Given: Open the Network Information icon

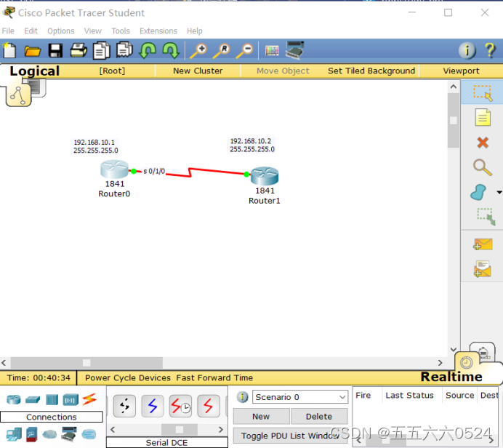Looking at the screenshot, I should pyautogui.click(x=467, y=50).
